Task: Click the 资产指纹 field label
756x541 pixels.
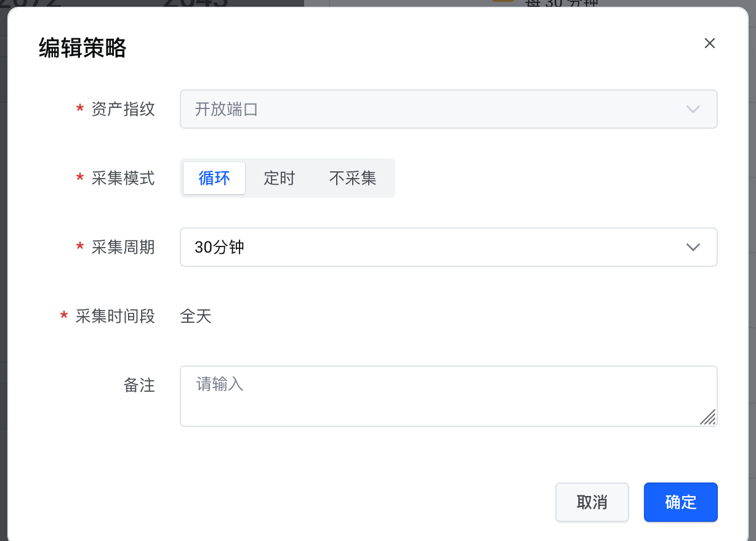Action: click(123, 110)
